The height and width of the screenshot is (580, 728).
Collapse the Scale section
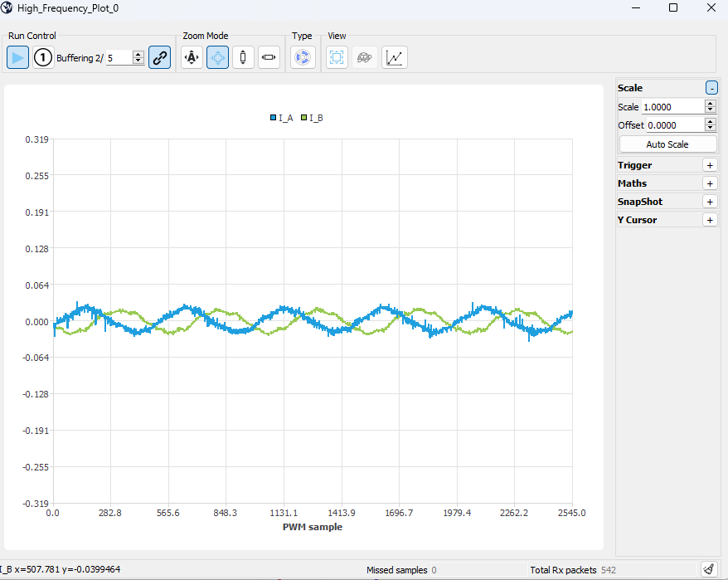711,88
